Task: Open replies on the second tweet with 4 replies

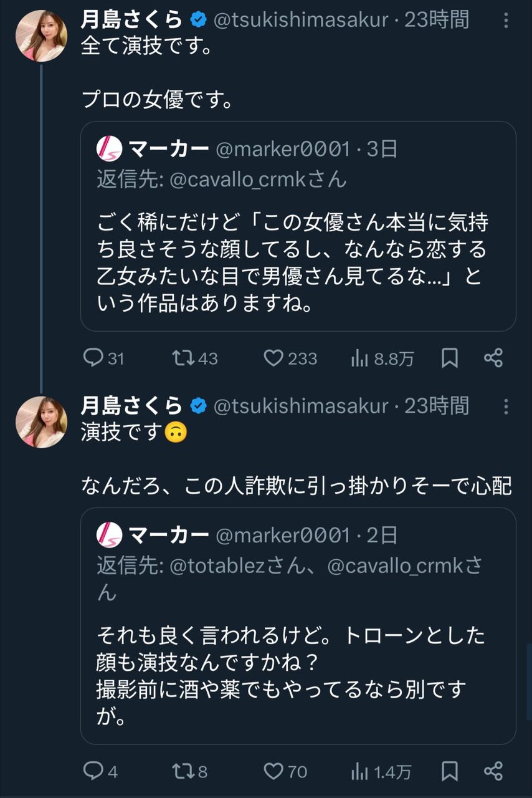Action: click(x=93, y=772)
